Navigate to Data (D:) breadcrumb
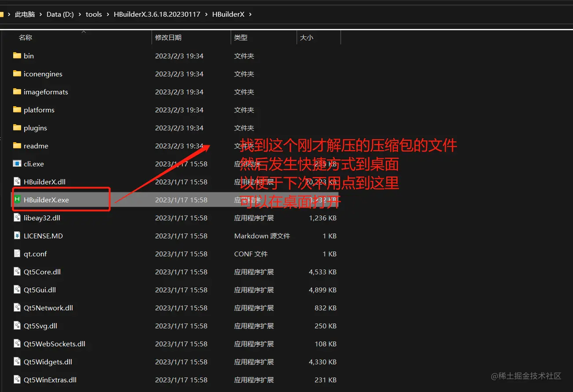 [60, 14]
